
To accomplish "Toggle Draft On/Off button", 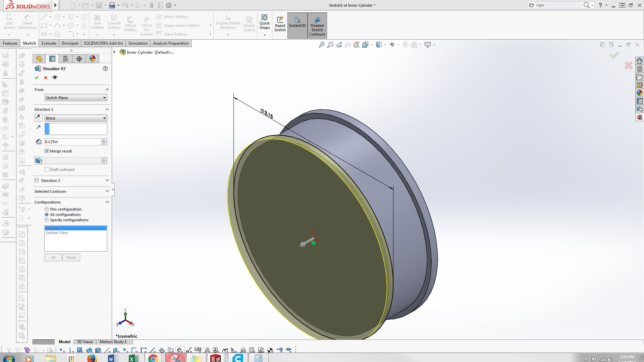I will pyautogui.click(x=39, y=161).
